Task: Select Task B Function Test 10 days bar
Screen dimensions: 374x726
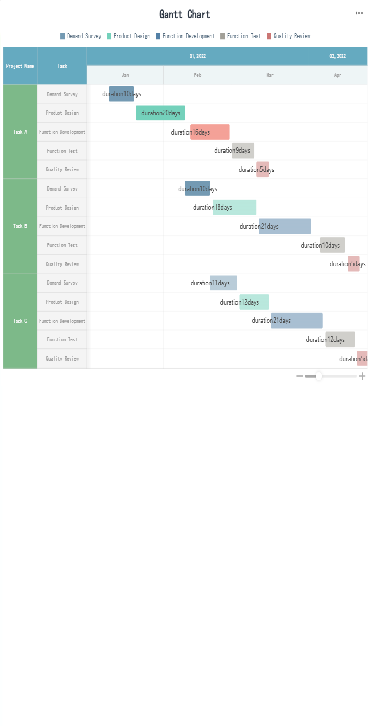Action: [x=332, y=245]
